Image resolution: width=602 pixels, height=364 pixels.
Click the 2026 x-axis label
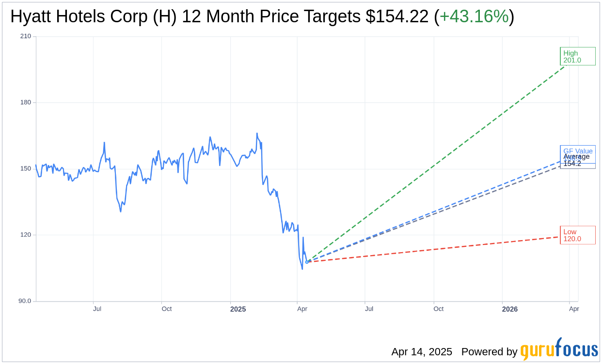click(510, 309)
